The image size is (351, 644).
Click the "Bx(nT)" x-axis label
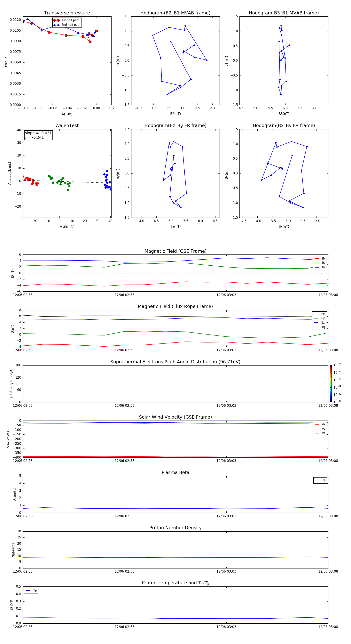(284, 227)
